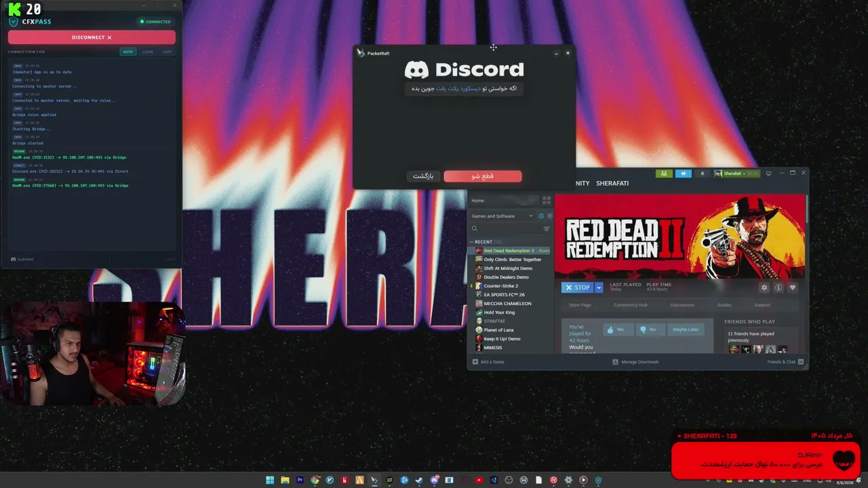This screenshot has height=488, width=868.
Task: Open the SHERAFATI profile tab in Steam
Action: (x=612, y=184)
